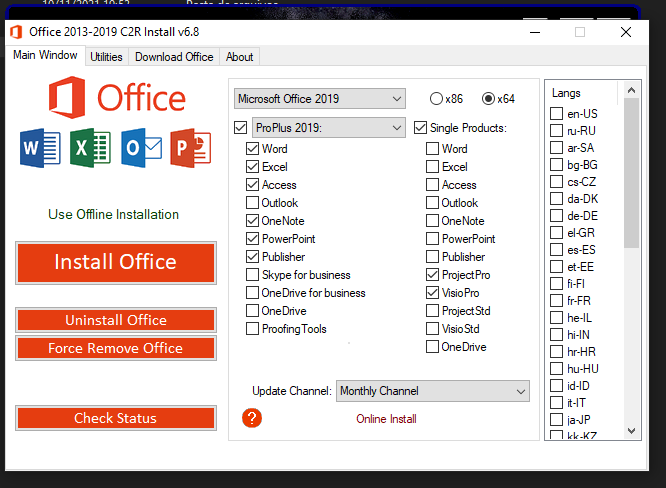Image resolution: width=666 pixels, height=488 pixels.
Task: Select the ar-SA language checkbox
Action: tap(556, 147)
